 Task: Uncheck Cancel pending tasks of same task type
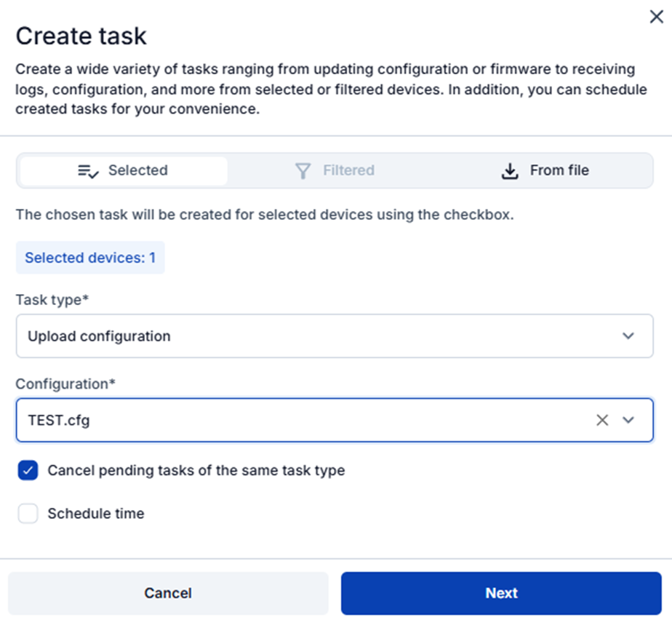click(28, 471)
